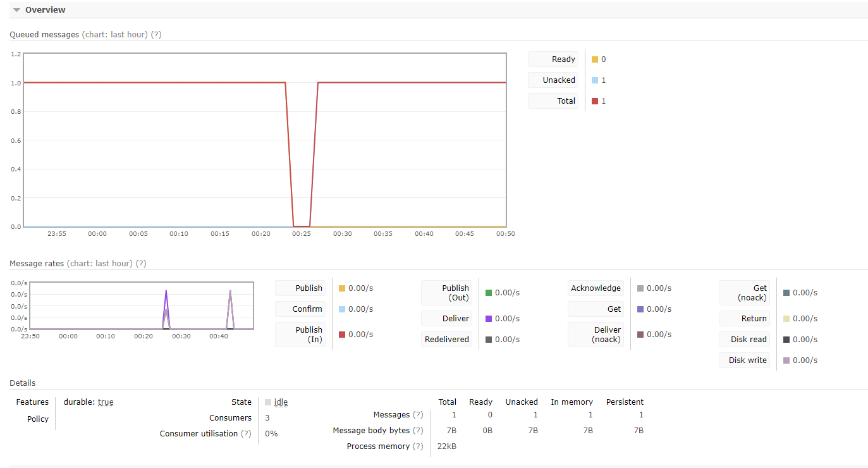
Task: Click the Unacked column header in Details
Action: click(522, 402)
